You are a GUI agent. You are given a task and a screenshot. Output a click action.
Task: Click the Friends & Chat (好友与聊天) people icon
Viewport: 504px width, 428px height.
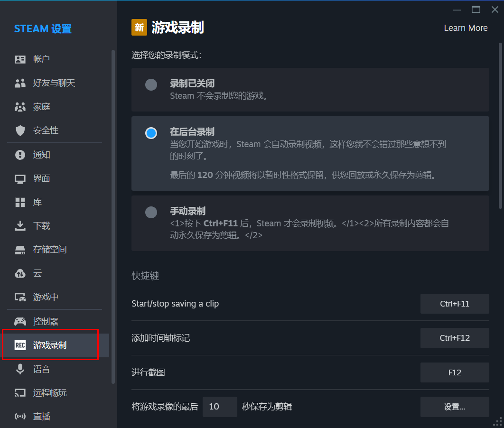20,83
